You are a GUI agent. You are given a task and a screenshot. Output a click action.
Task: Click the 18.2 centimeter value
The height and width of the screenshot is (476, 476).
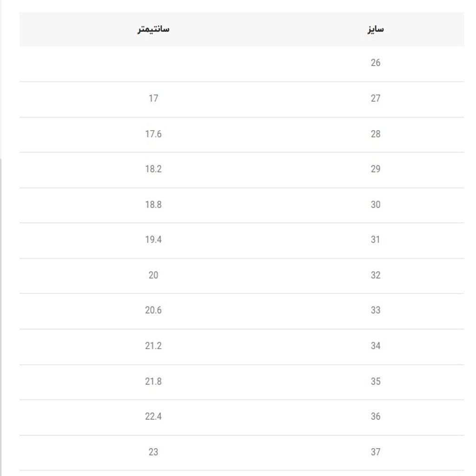point(153,169)
